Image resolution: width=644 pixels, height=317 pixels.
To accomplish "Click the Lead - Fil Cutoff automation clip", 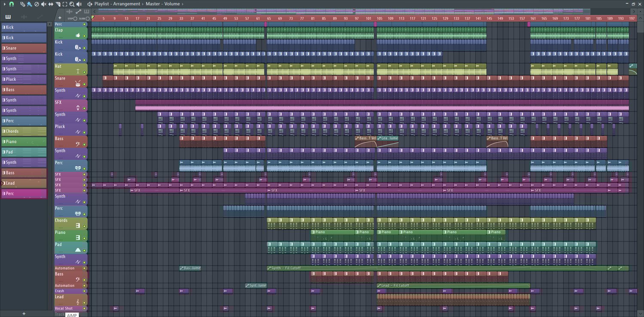I will point(453,286).
